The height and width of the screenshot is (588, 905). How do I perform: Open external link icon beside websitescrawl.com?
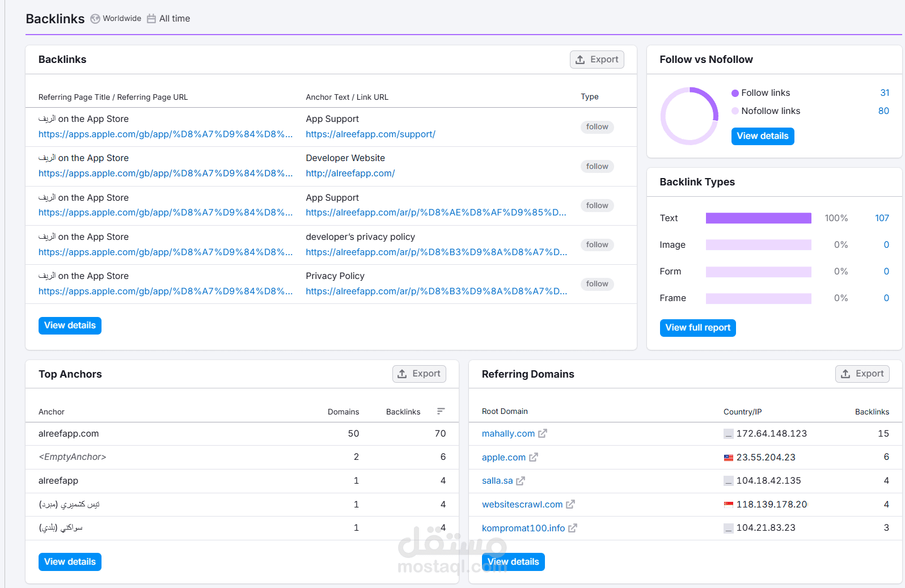pyautogui.click(x=570, y=504)
